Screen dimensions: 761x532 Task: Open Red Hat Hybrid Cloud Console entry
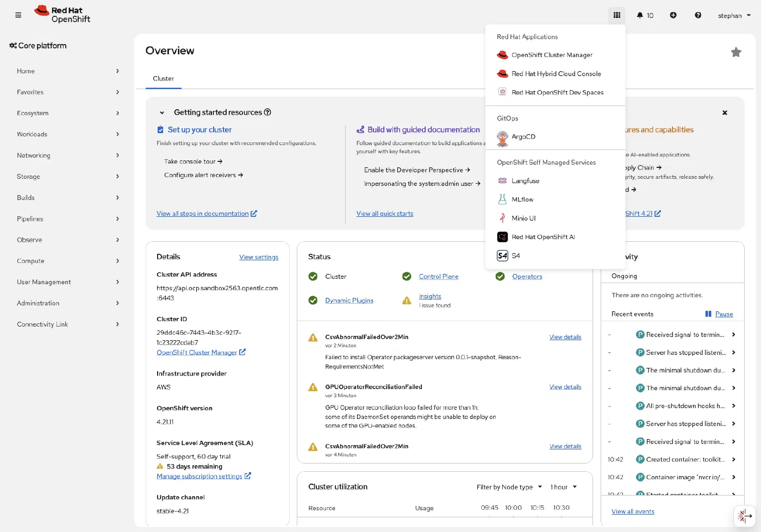[556, 74]
